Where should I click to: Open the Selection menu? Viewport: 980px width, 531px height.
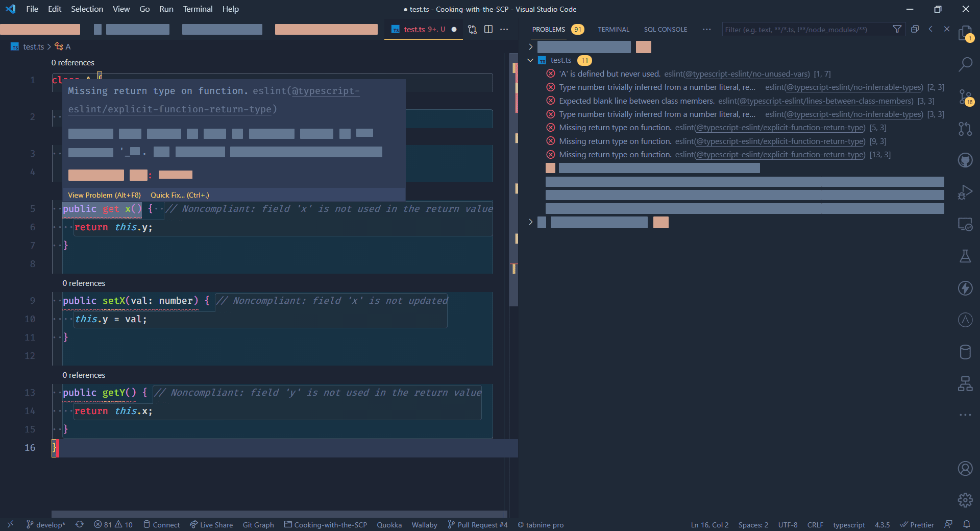[87, 9]
